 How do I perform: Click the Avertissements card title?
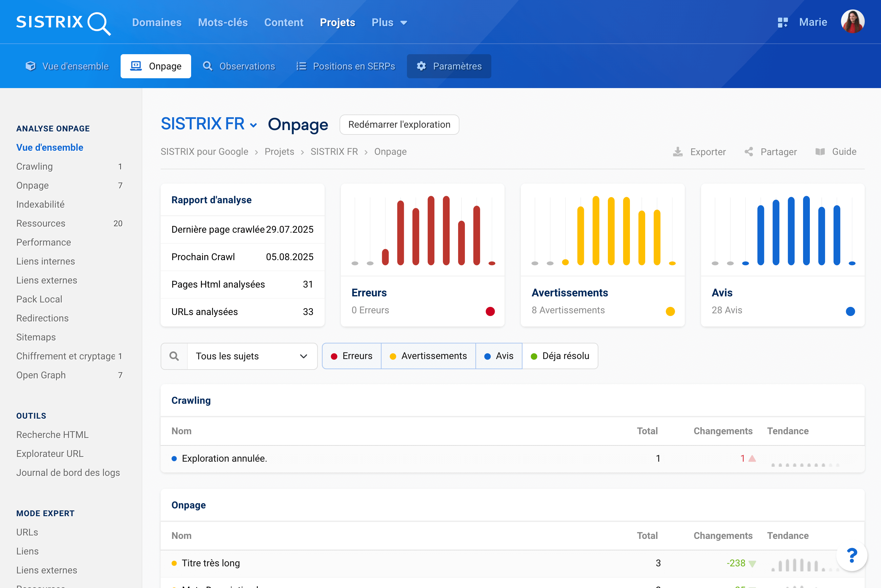point(570,293)
